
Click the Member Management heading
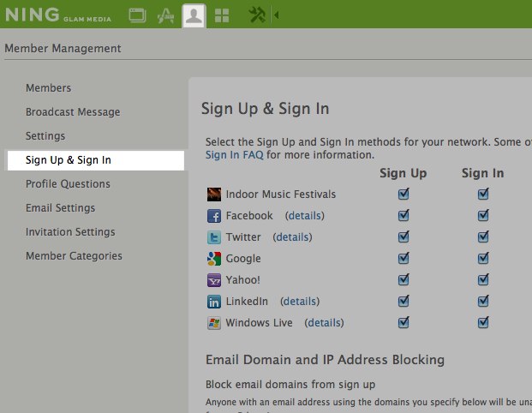tap(63, 49)
